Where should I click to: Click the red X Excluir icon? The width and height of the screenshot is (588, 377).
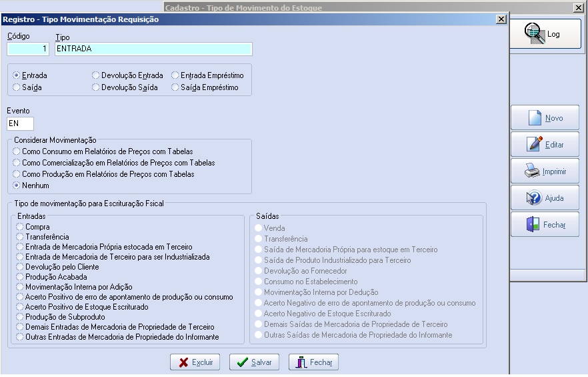tap(183, 362)
